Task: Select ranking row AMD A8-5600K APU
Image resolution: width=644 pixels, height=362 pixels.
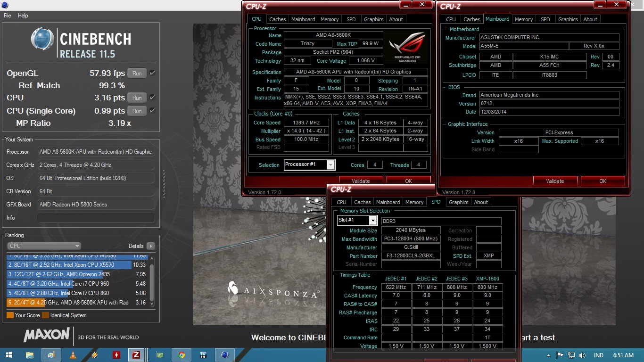Action: [77, 303]
